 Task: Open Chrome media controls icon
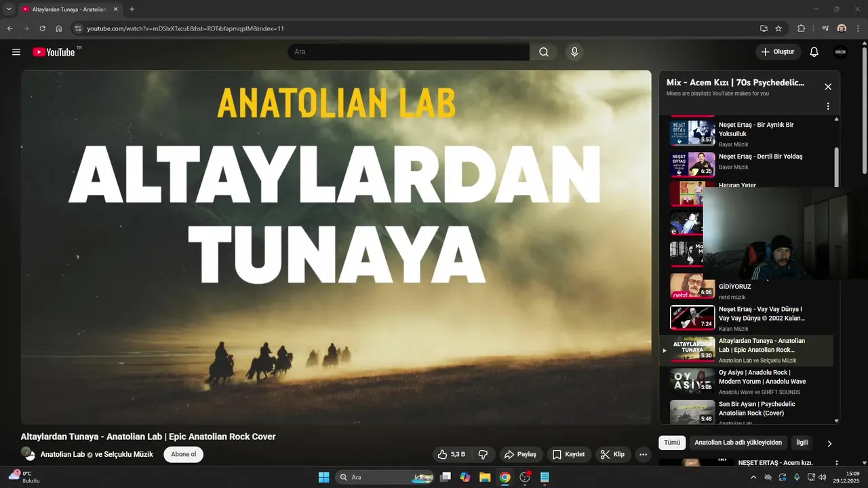tap(825, 28)
